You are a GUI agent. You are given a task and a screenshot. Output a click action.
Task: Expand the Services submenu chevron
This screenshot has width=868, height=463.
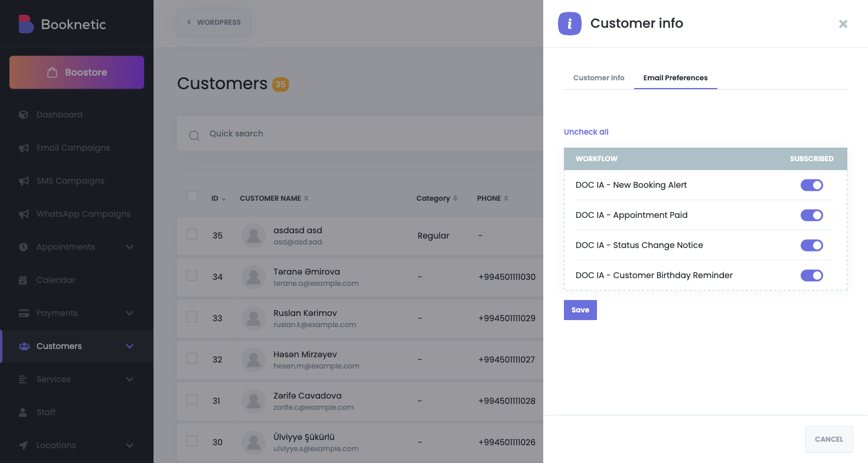point(130,379)
